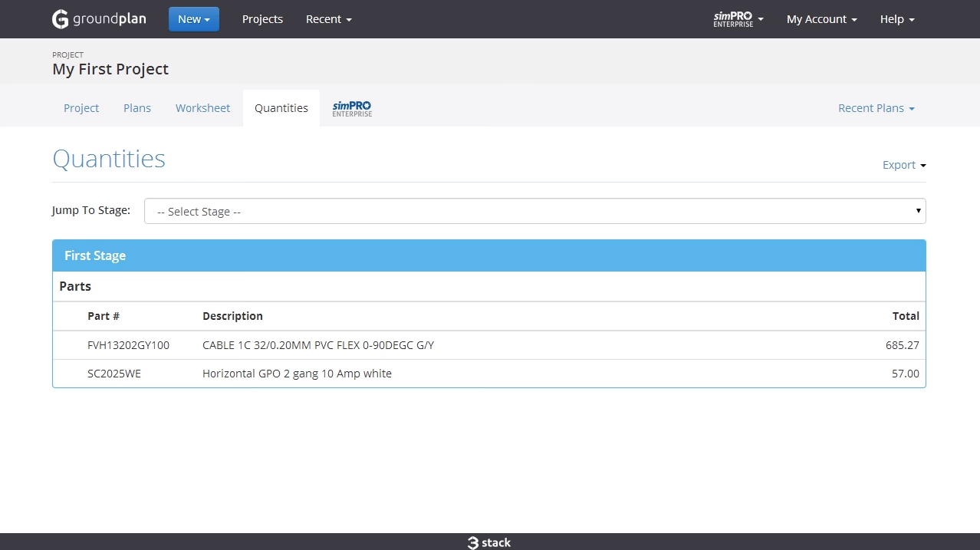Viewport: 980px width, 550px height.
Task: Open the simPRO Enterprise project tab
Action: [x=352, y=108]
